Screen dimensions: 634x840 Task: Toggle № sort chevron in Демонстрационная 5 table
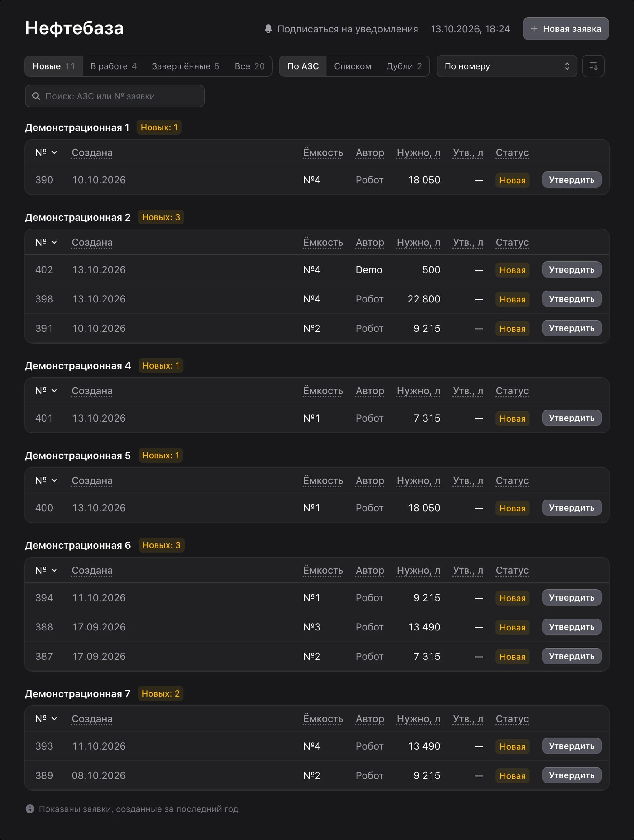[x=54, y=480]
